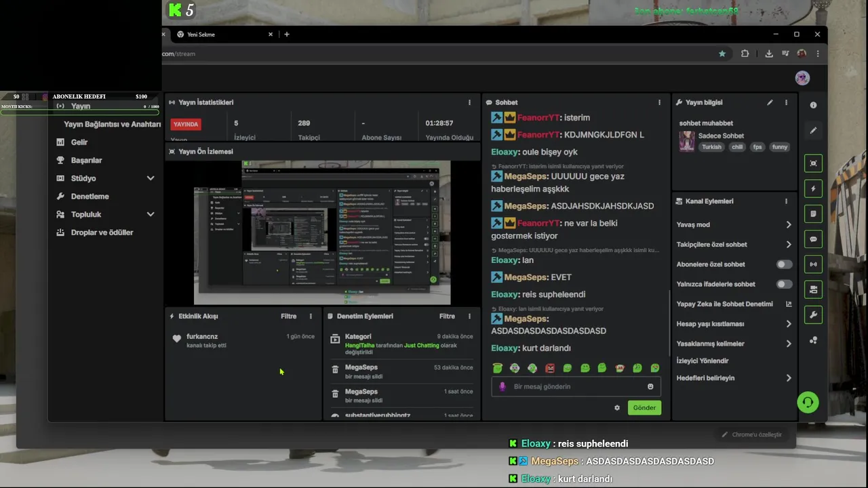868x488 pixels.
Task: Open Denetleme in left sidebar
Action: point(90,197)
